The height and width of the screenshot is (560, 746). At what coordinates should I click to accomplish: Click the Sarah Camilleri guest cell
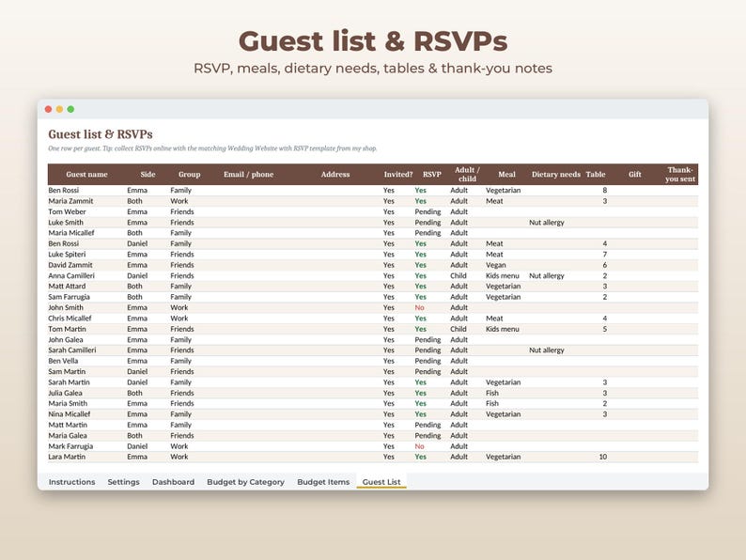[71, 350]
